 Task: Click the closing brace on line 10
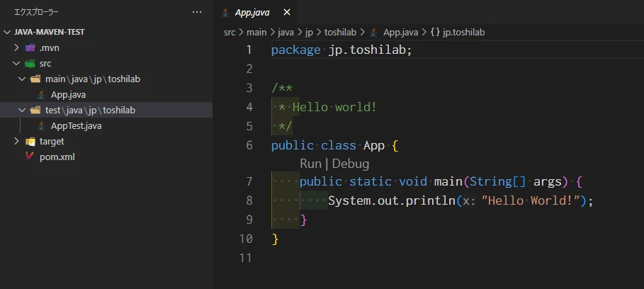point(275,239)
